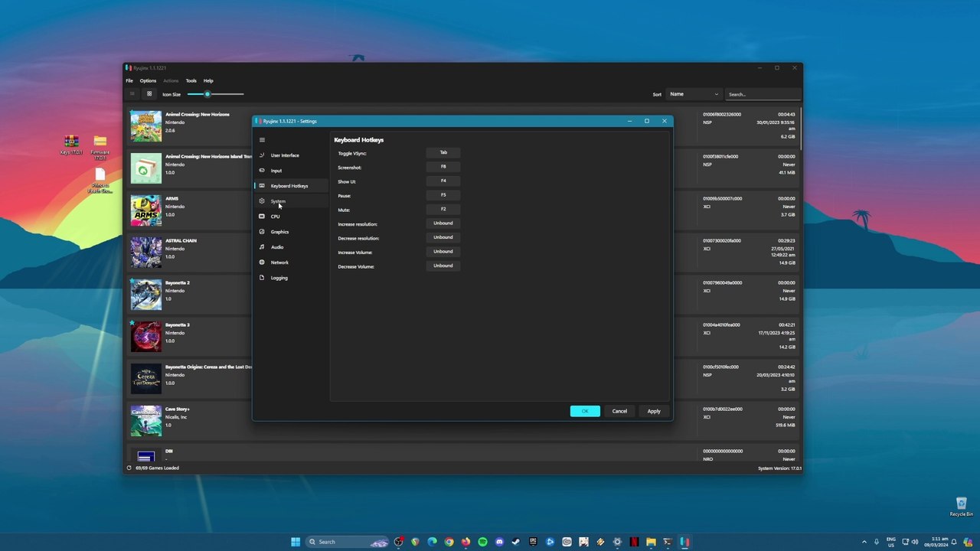Open Spotify from the taskbar
This screenshot has width=980, height=551.
tap(482, 542)
